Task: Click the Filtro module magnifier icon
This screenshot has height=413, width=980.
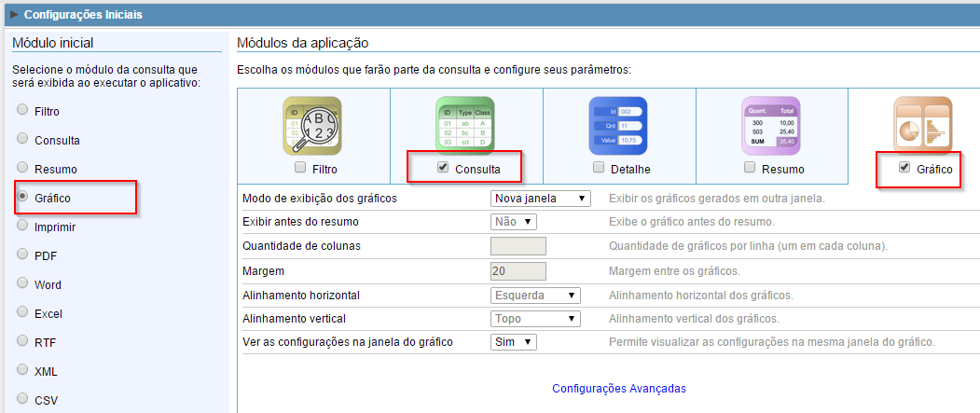Action: coord(312,125)
